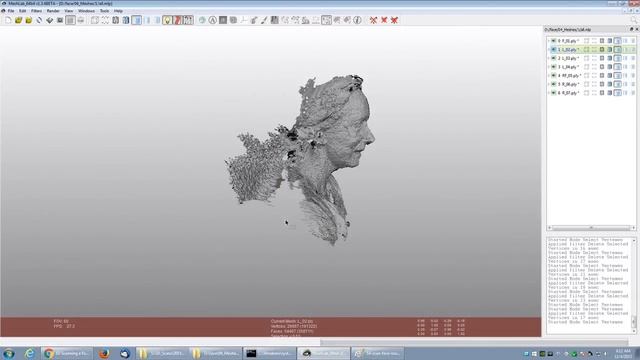
Task: Toggle the Show Layer Dialog toolbar button
Action: tap(70, 20)
